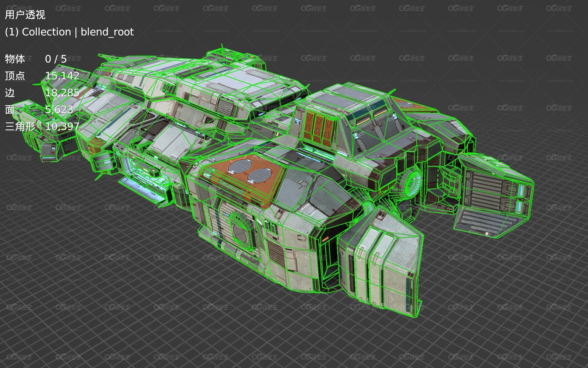Click the '三角形' statistics label
588x368 pixels.
20,126
